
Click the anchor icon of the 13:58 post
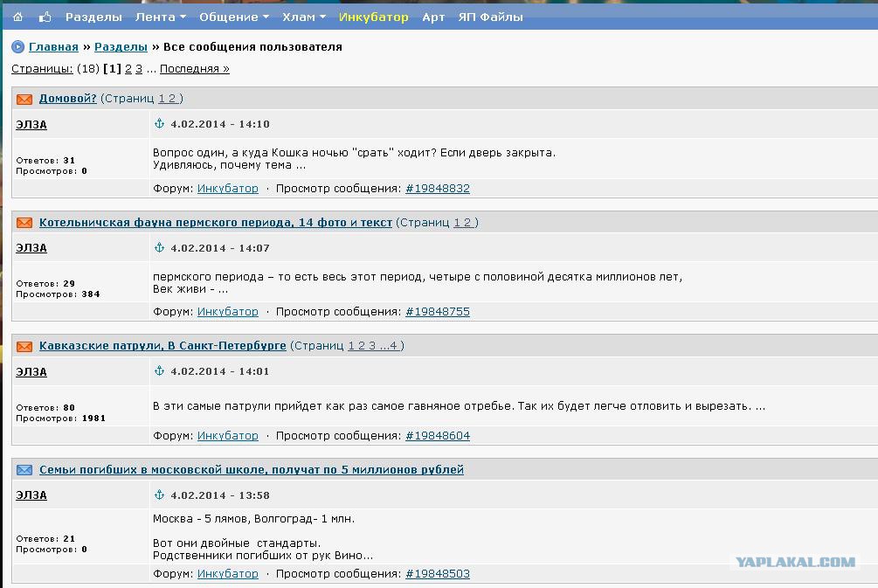[159, 495]
